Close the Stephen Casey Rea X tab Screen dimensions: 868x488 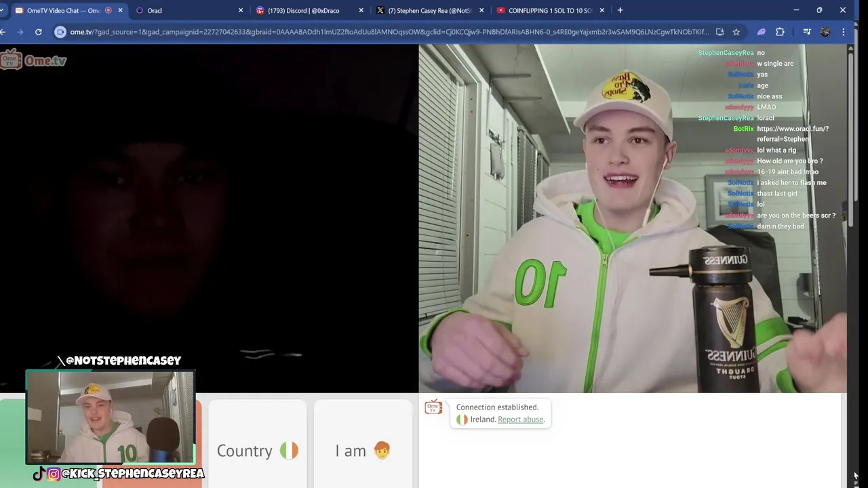[481, 10]
